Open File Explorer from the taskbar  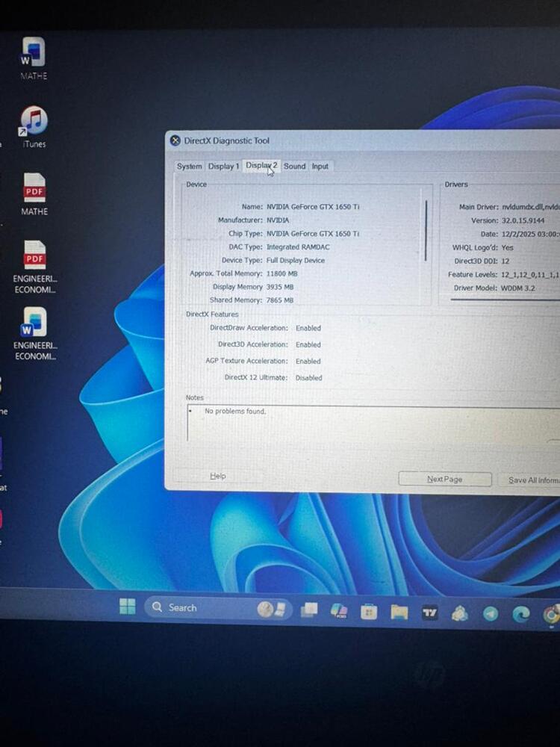pos(399,613)
